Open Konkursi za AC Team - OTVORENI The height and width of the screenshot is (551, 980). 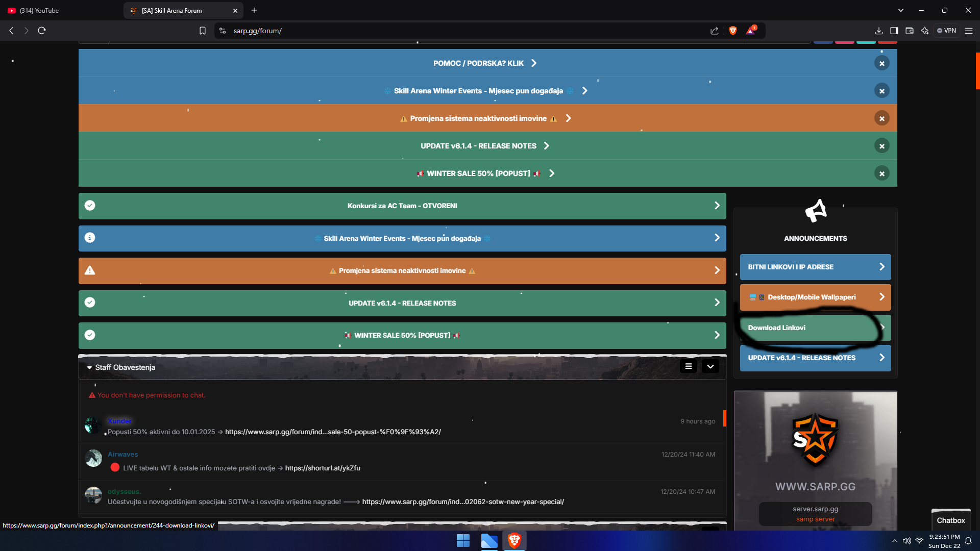402,206
